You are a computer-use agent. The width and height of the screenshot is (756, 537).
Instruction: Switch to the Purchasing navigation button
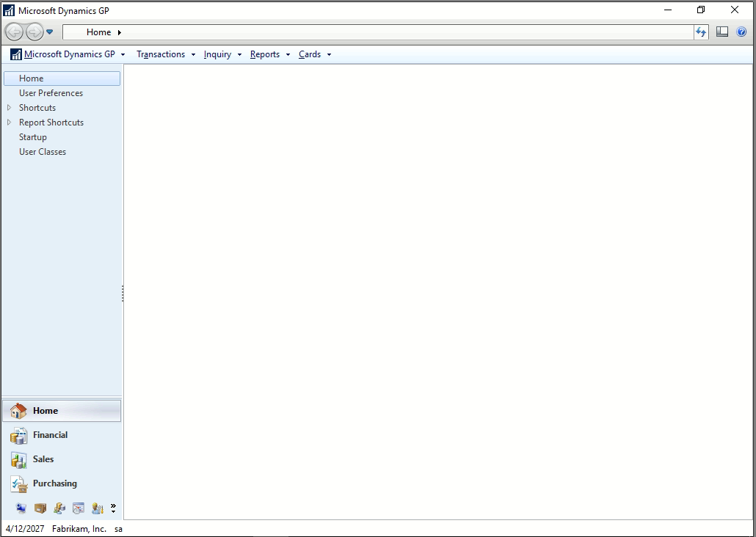pyautogui.click(x=54, y=483)
